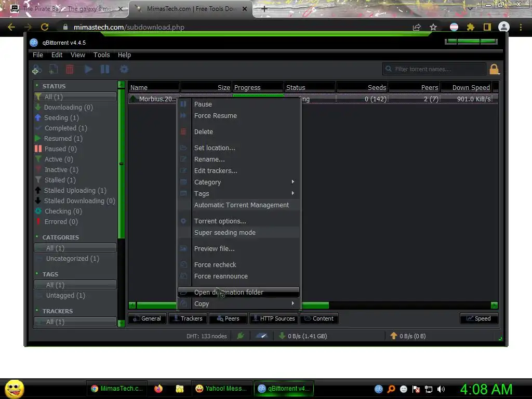Click the connection status plug icon
532x399 pixels.
[x=241, y=336]
